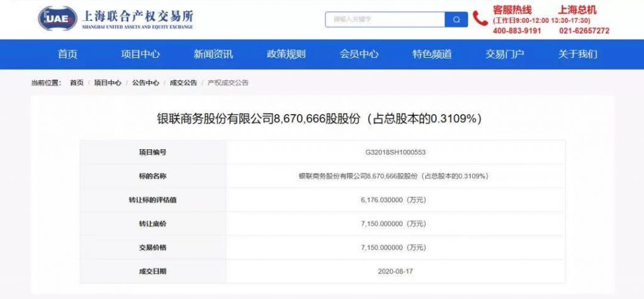Click the 转让标的评估值 row label
The height and width of the screenshot is (299, 644).
[x=152, y=200]
